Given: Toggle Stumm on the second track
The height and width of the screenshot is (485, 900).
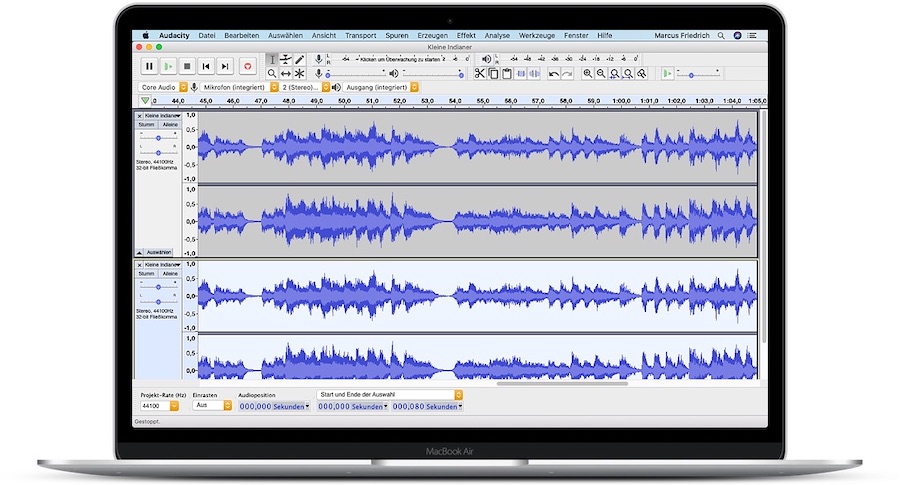Looking at the screenshot, I should click(x=146, y=274).
